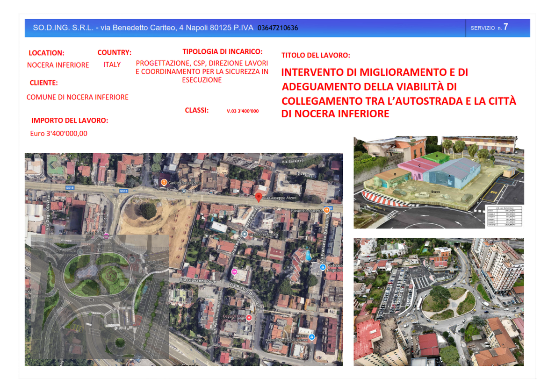Click the header text 'SO.D.ING. S.R.L.'
The image size is (555, 392).
click(63, 28)
